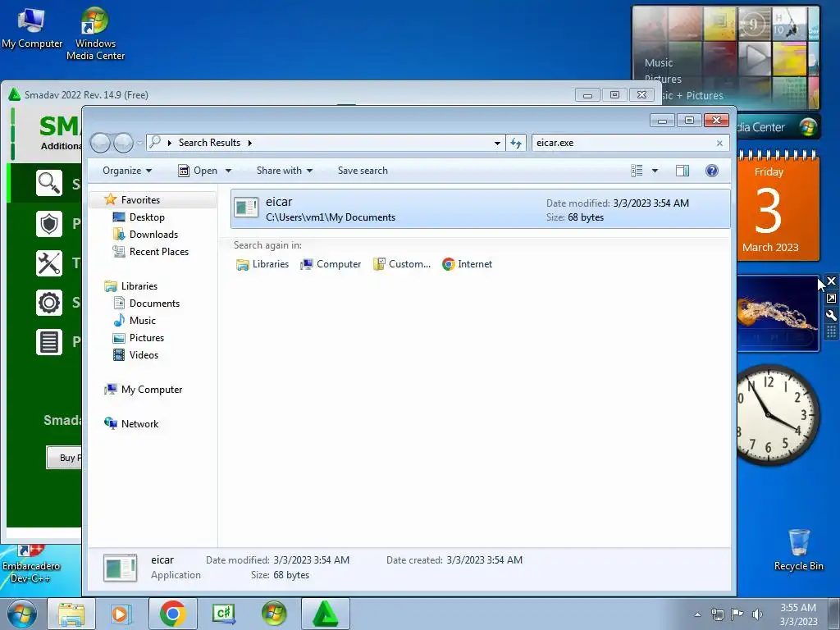Image resolution: width=840 pixels, height=630 pixels.
Task: Open Windows Media Center taskbar icon
Action: pos(274,614)
